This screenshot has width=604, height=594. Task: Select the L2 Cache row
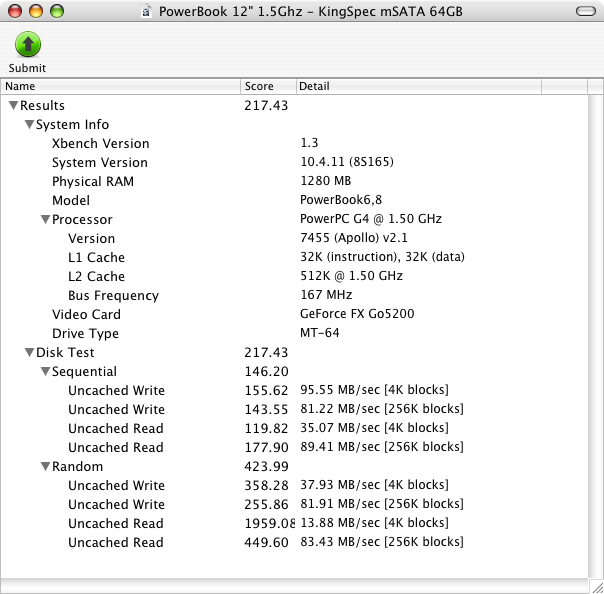click(x=294, y=276)
